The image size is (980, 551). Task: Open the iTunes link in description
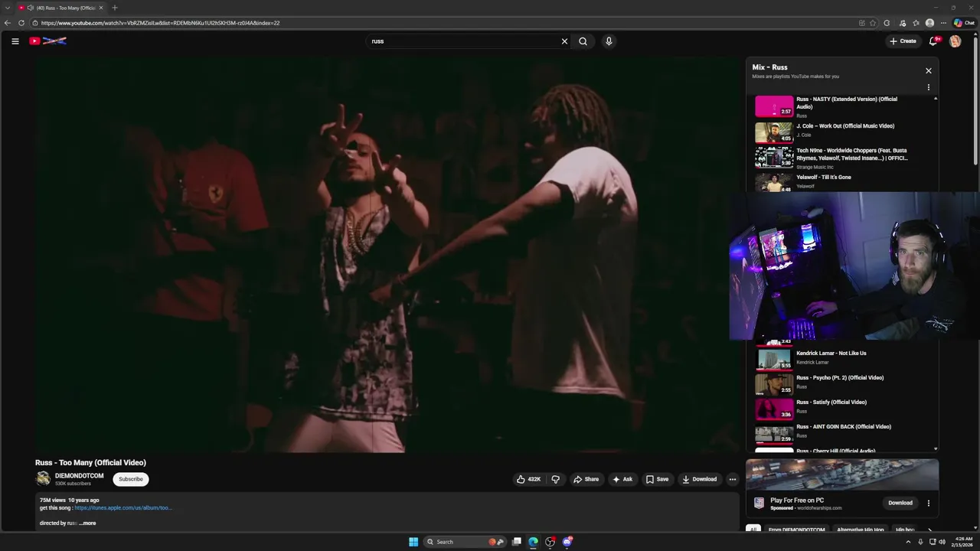tap(123, 508)
